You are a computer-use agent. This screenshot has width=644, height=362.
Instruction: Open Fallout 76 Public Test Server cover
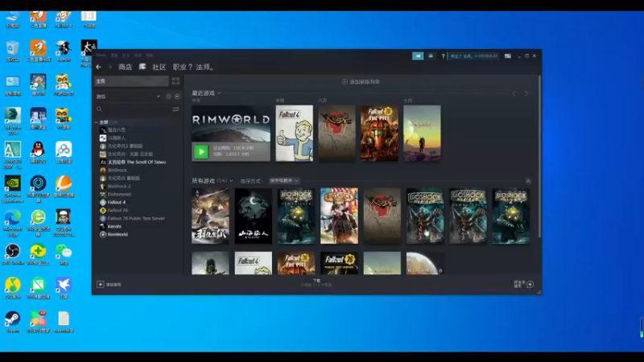click(x=339, y=263)
